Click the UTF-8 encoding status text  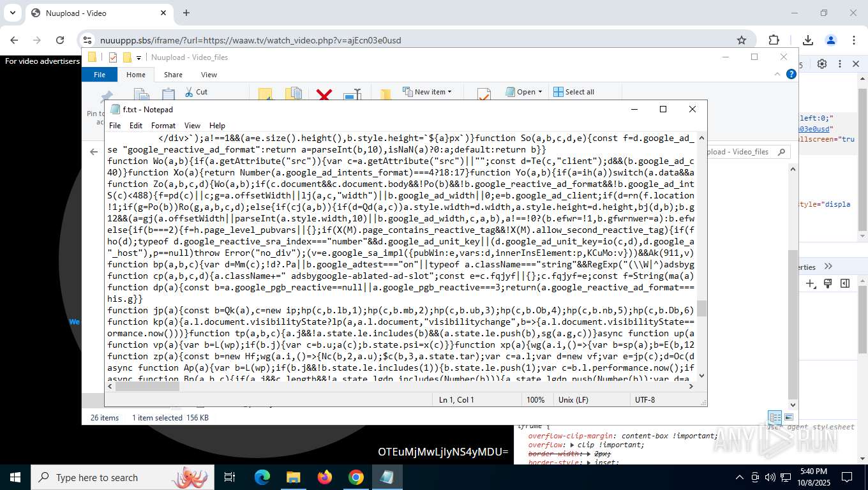tap(645, 399)
